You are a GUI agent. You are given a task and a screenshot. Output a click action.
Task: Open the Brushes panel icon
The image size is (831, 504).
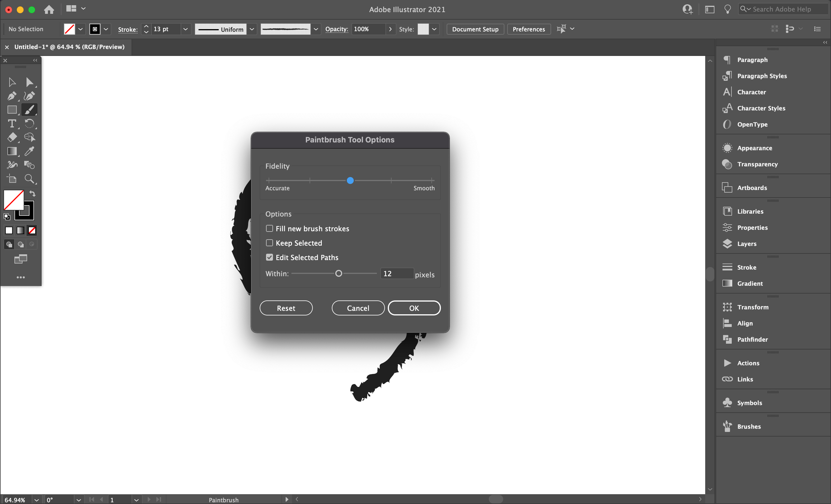pos(727,426)
